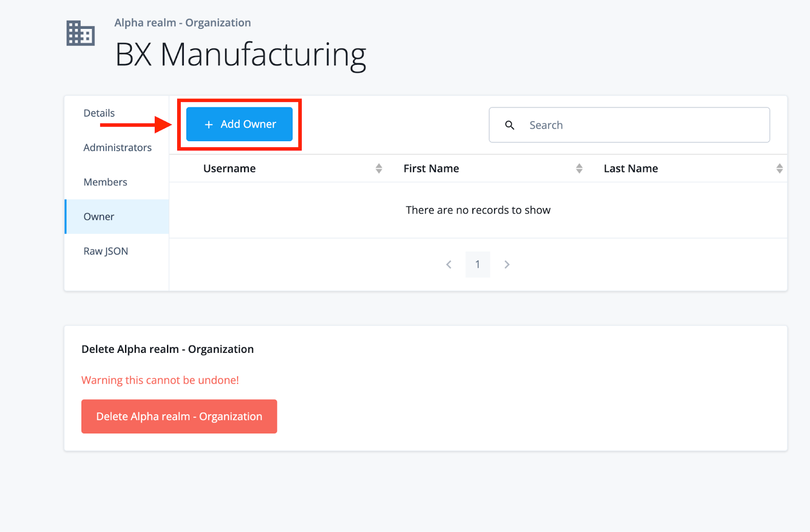Viewport: 810px width, 532px height.
Task: Click the organization building icon
Action: click(80, 33)
